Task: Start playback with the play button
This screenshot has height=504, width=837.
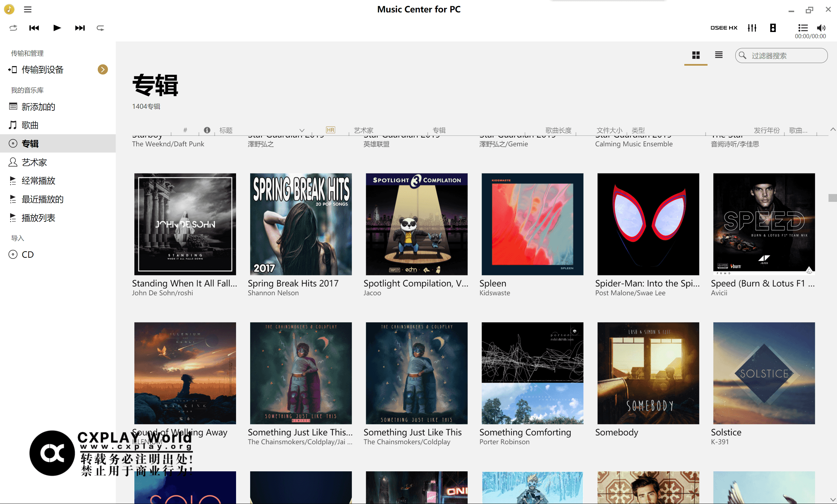Action: pos(57,28)
